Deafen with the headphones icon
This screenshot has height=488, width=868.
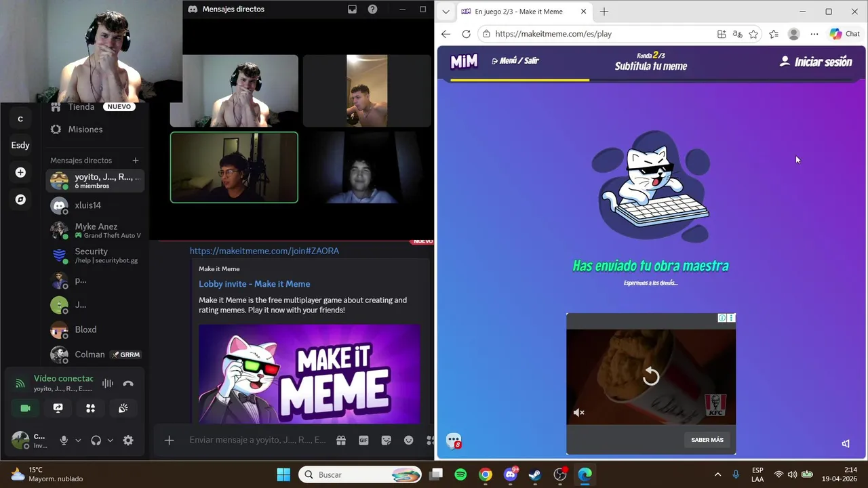coord(96,441)
